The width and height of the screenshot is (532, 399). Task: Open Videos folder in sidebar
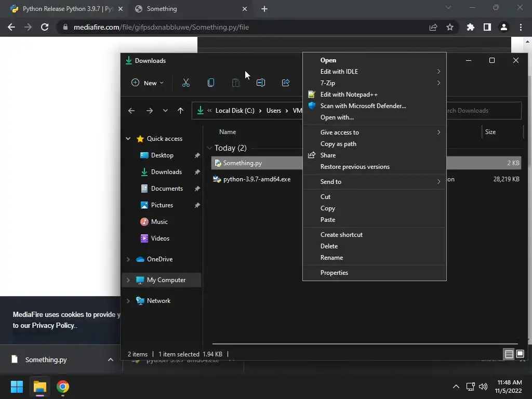pyautogui.click(x=160, y=238)
